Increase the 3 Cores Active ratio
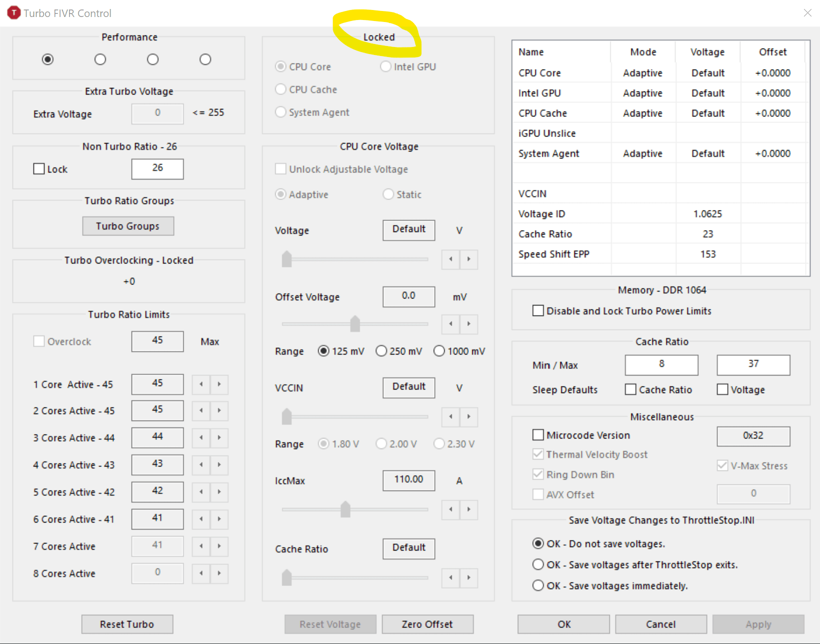This screenshot has width=820, height=644. pos(219,437)
